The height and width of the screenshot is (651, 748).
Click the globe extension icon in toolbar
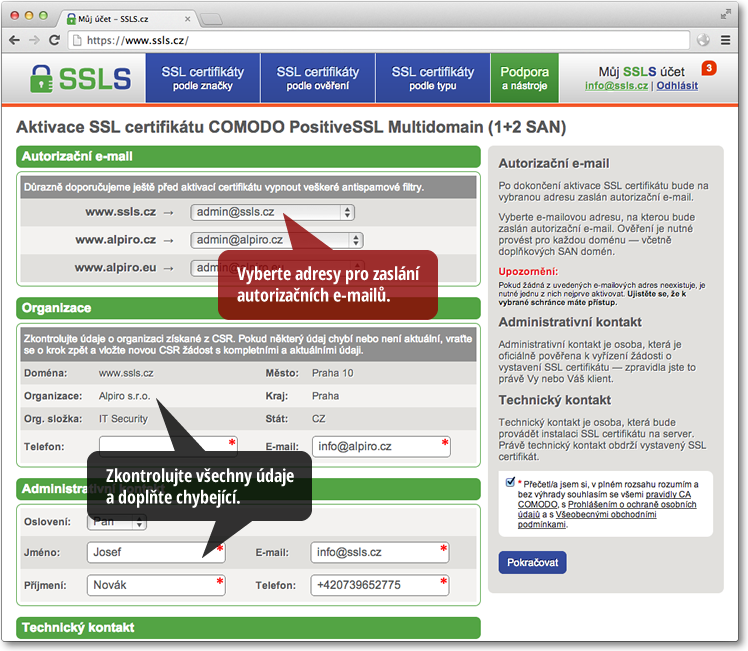coord(703,40)
